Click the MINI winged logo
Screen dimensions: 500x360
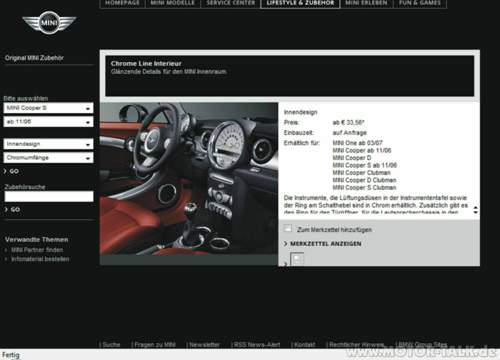(49, 23)
